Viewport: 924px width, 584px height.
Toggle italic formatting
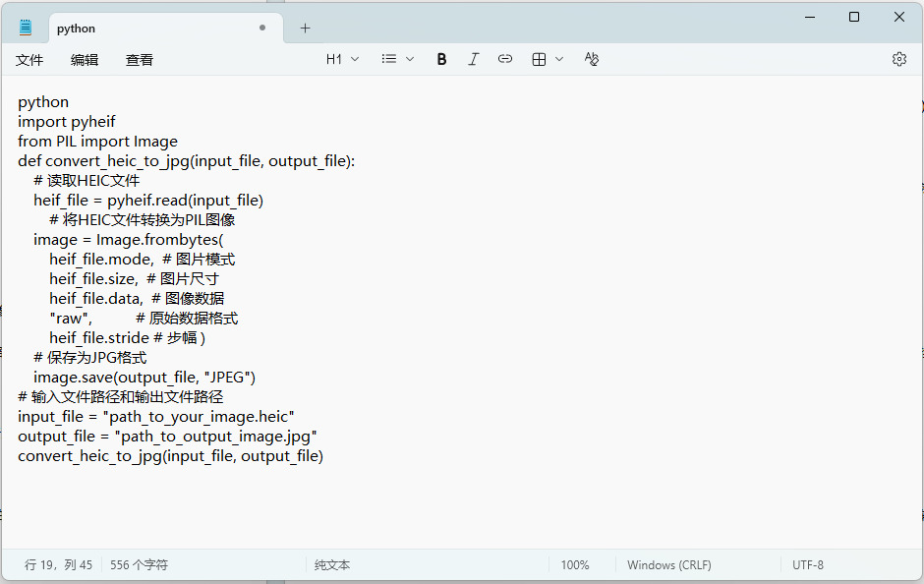(473, 59)
